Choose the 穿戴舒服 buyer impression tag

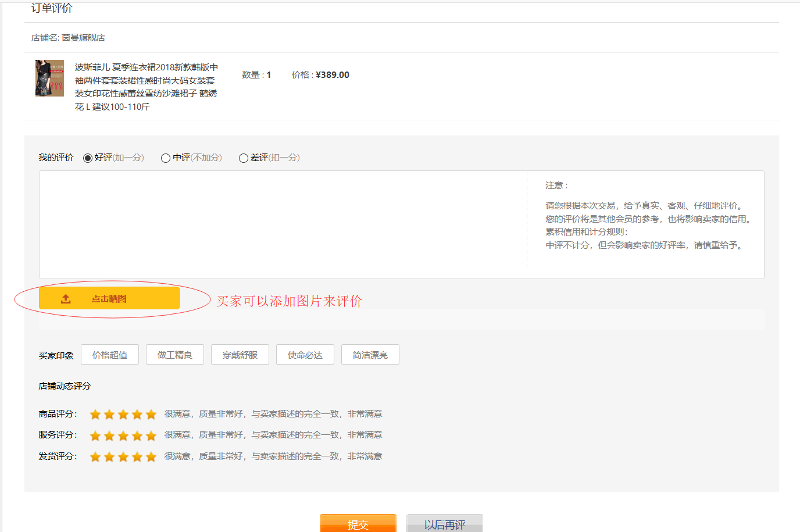240,355
